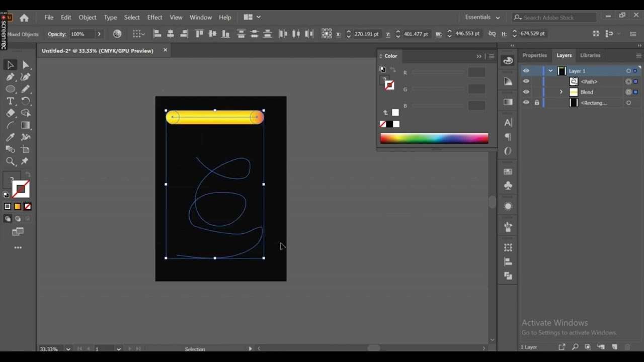The width and height of the screenshot is (644, 362).
Task: Open the Object menu
Action: click(87, 17)
